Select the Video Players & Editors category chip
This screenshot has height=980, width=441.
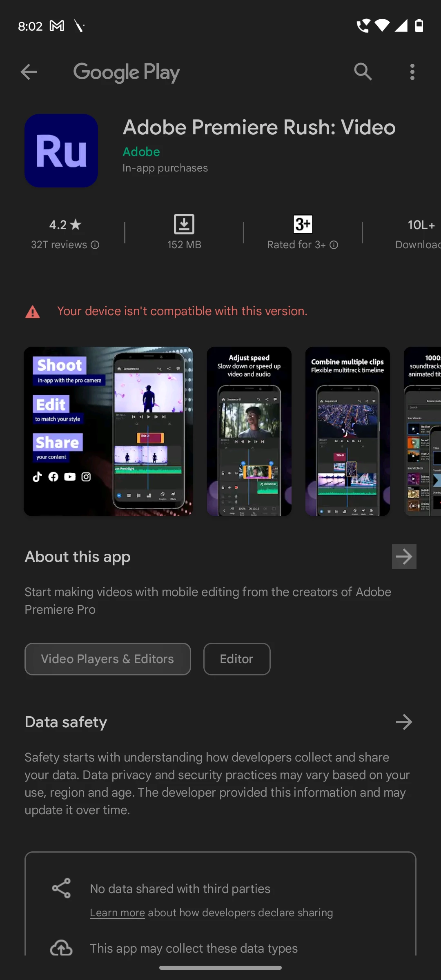(108, 659)
